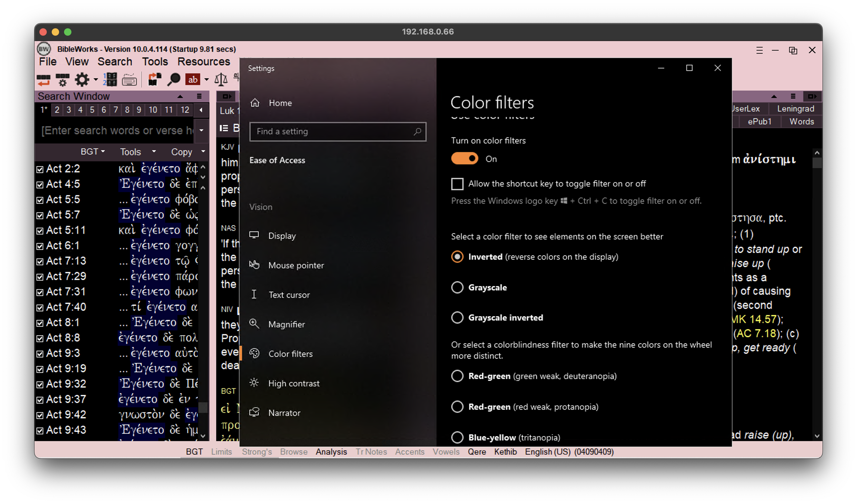Click Qere in the status bar

[477, 452]
